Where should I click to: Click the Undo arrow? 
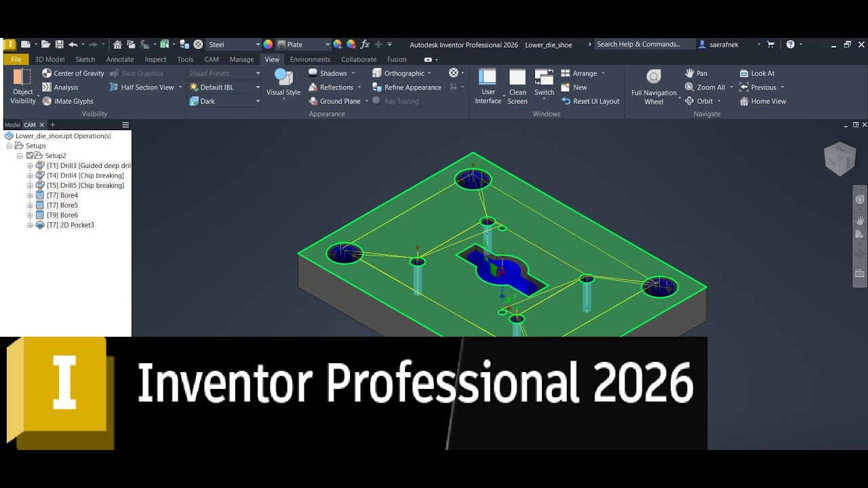(x=73, y=44)
